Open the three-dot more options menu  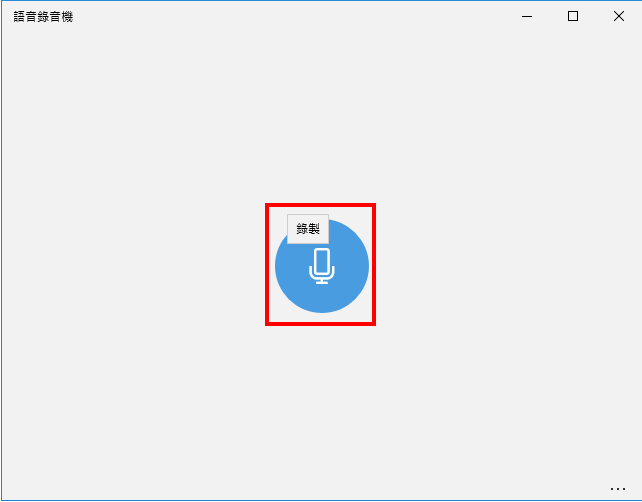pyautogui.click(x=617, y=488)
